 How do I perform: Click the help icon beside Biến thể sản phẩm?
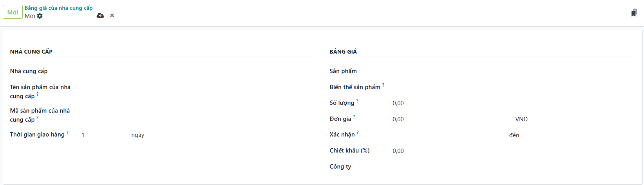point(383,85)
